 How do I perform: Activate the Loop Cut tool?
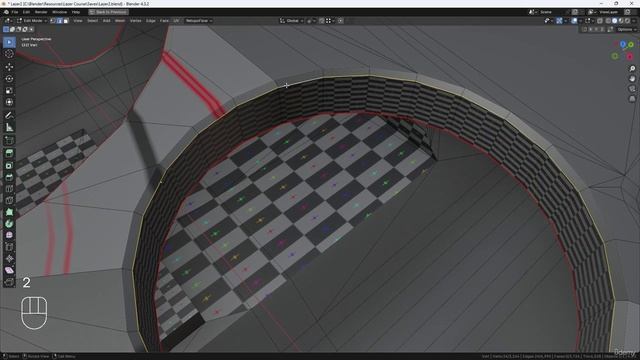(9, 189)
